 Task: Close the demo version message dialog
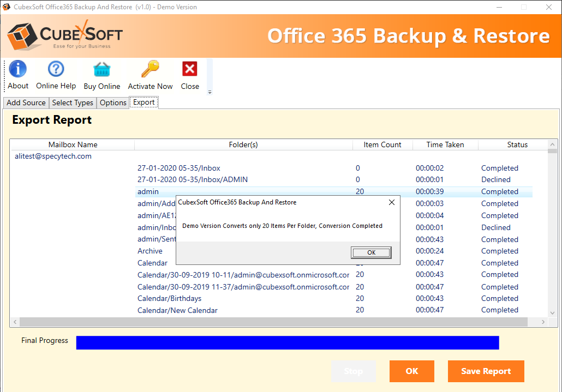click(392, 202)
